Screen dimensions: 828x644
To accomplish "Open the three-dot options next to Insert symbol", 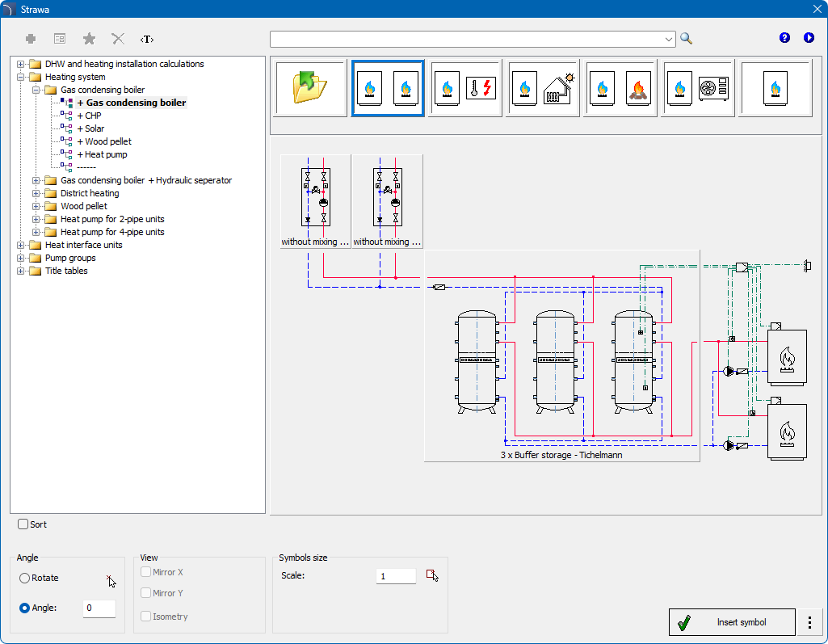I will click(x=809, y=622).
